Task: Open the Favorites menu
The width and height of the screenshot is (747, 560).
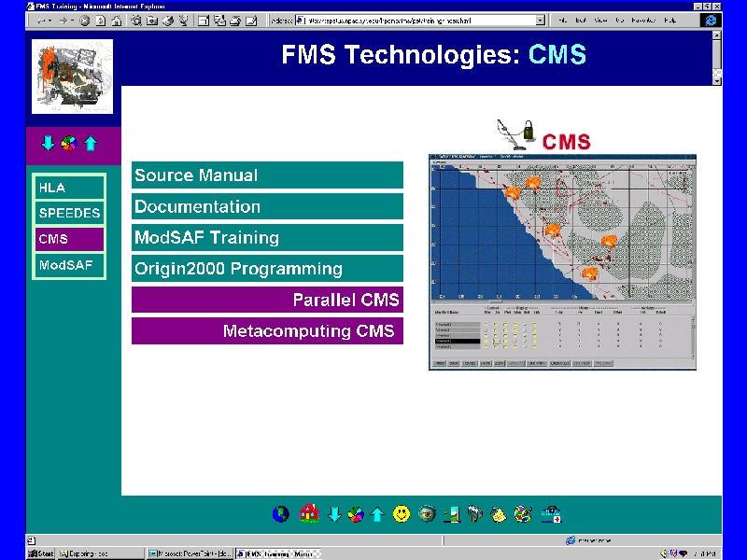Action: 643,21
